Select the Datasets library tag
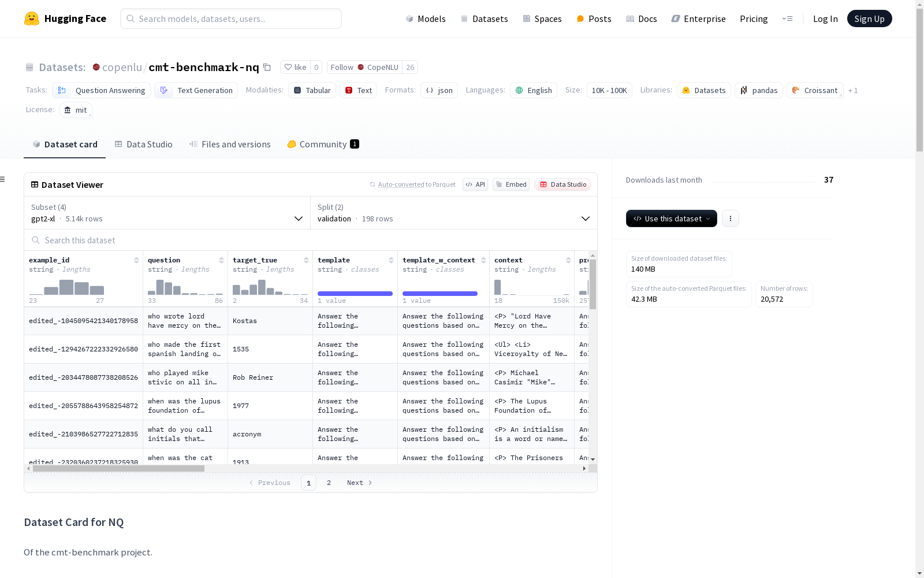924x578 pixels. click(704, 90)
